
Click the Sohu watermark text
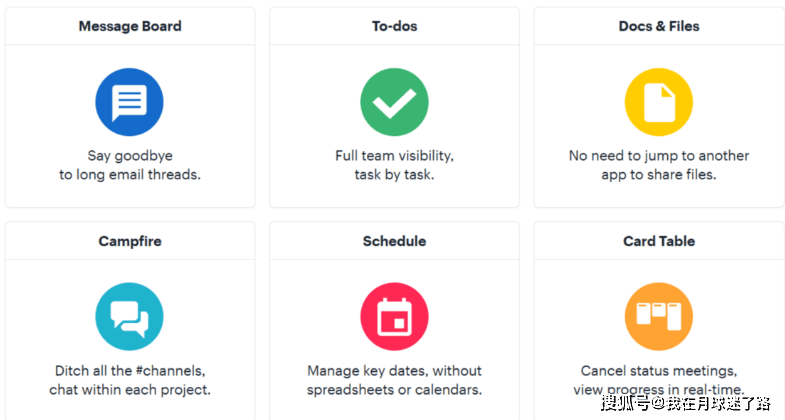[x=686, y=403]
